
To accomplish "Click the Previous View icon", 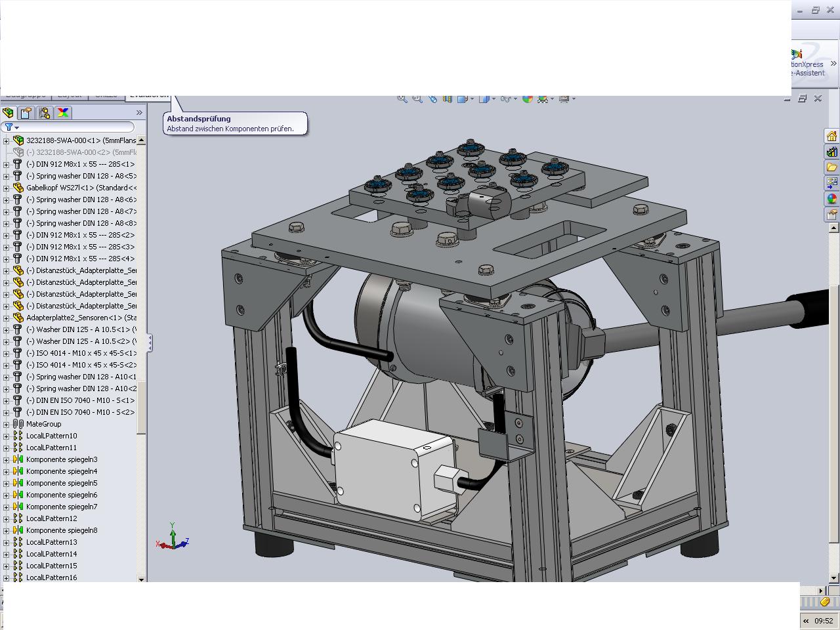I will point(432,98).
